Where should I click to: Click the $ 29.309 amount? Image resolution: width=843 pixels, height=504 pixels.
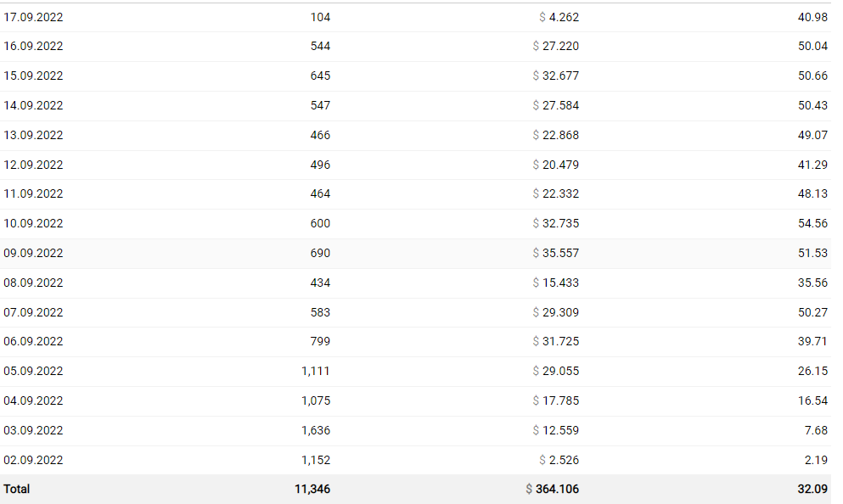tap(556, 312)
